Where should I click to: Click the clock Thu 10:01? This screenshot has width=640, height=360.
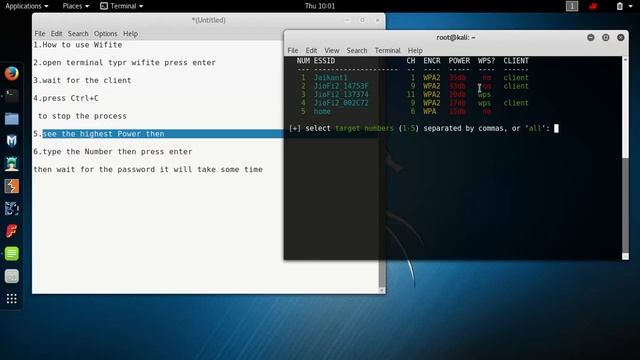pyautogui.click(x=320, y=6)
